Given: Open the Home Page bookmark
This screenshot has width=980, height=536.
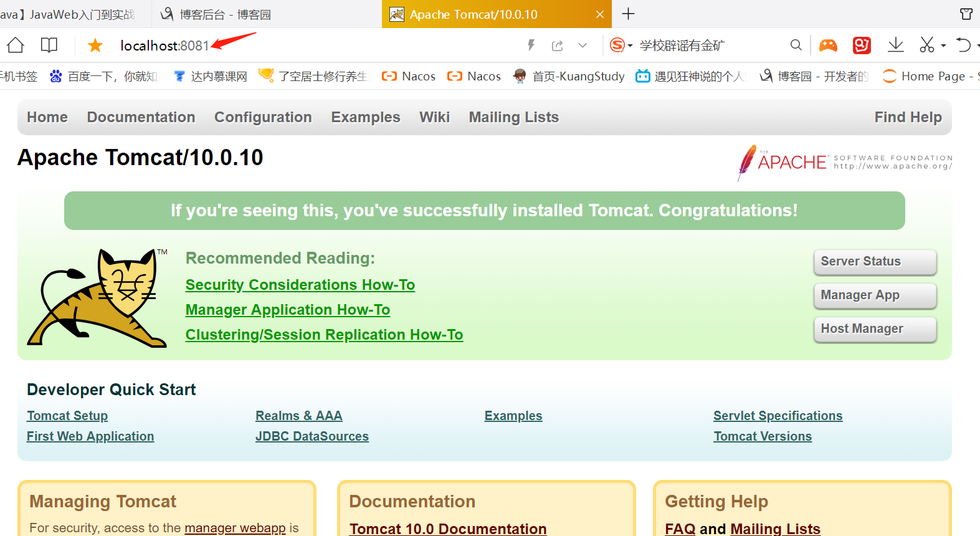Looking at the screenshot, I should pos(931,76).
